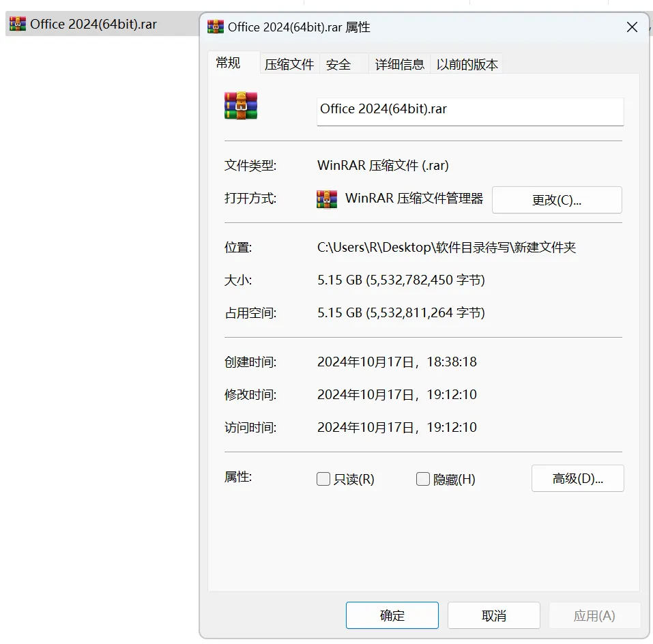Click the Office 2024(64bit).rar filename in Explorer list
The image size is (653, 644).
(x=93, y=24)
